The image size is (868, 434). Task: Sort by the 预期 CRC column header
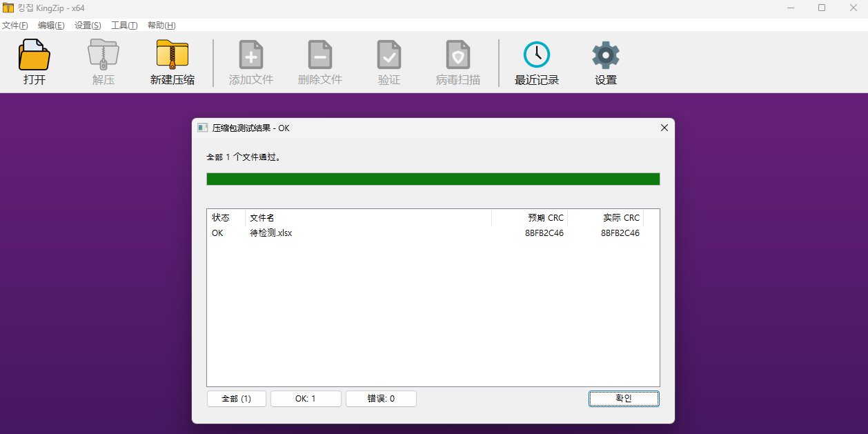(x=530, y=217)
